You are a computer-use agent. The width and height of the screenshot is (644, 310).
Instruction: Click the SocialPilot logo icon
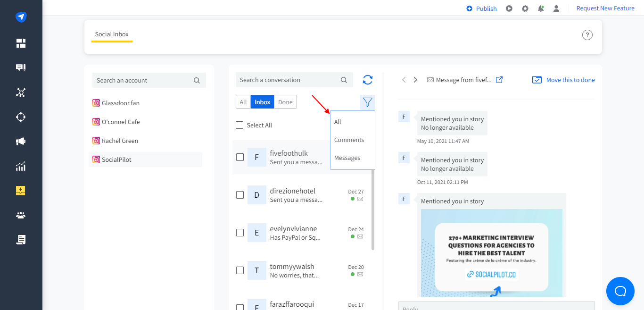pos(21,17)
